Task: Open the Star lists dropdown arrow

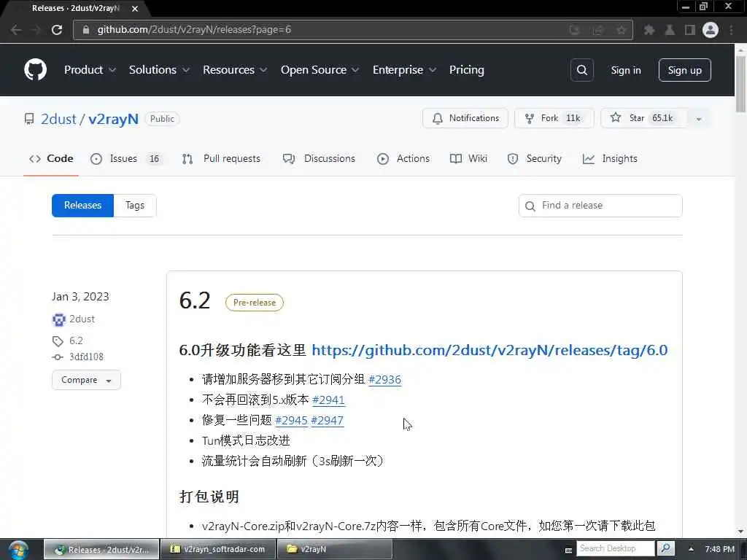Action: [x=698, y=119]
